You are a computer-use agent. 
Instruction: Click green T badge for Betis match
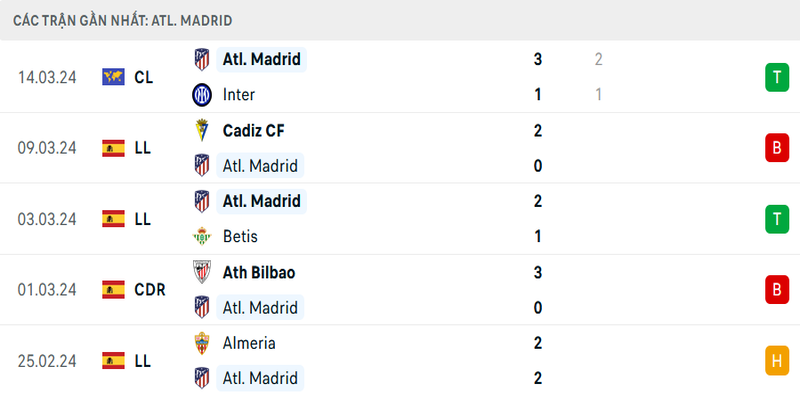775,219
